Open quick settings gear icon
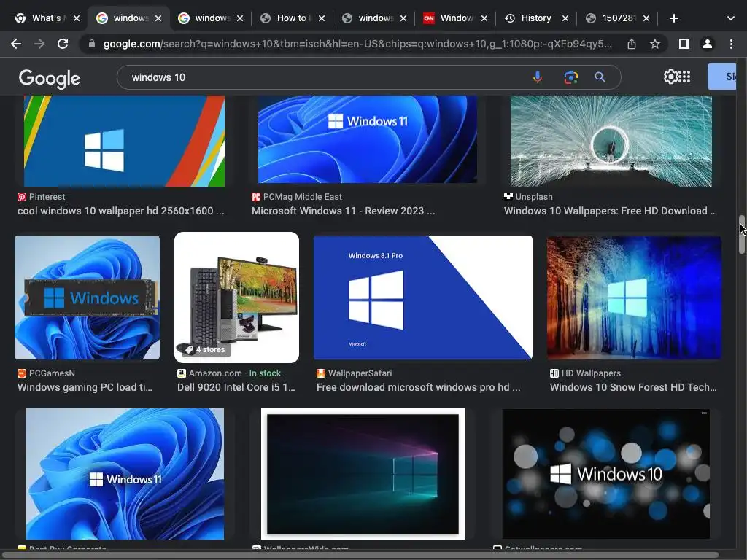747x560 pixels. 670,77
